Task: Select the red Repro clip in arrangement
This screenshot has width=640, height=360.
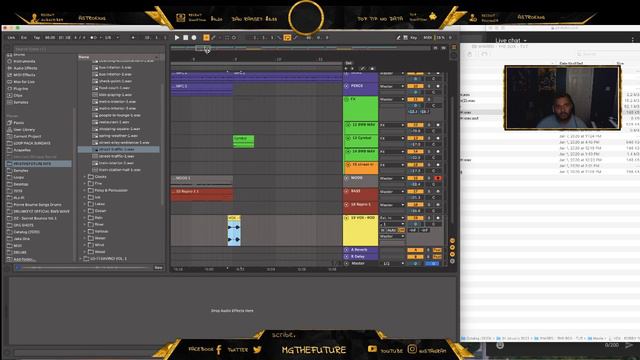Action: point(202,195)
